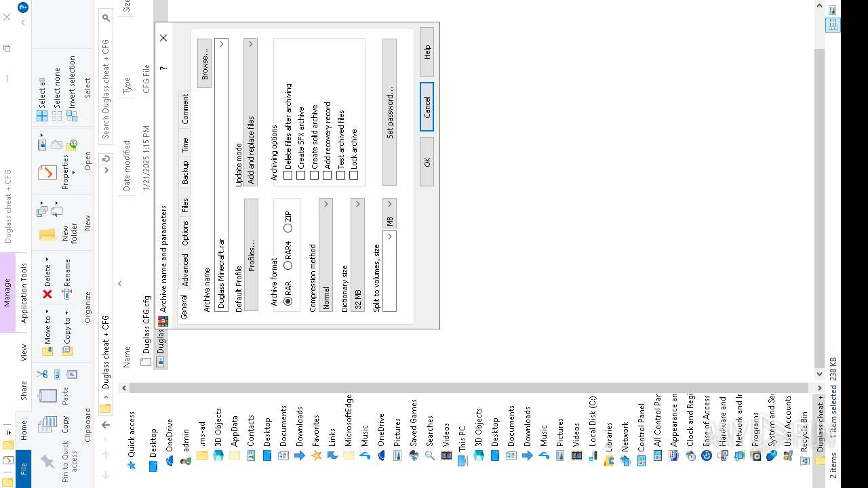Open the Share ribbon tab
This screenshot has height=488, width=868.
24,390
